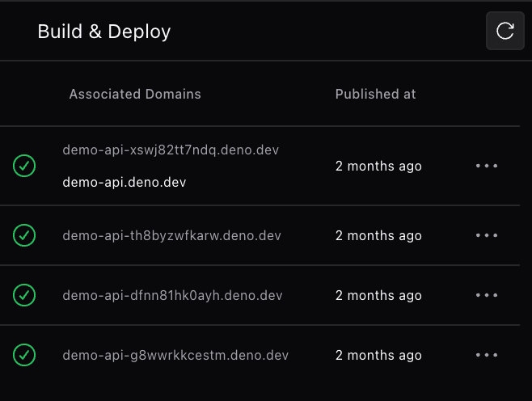The width and height of the screenshot is (532, 401).
Task: Open more options for demo-api-xswj82tt7ndq deployment
Action: (x=487, y=166)
